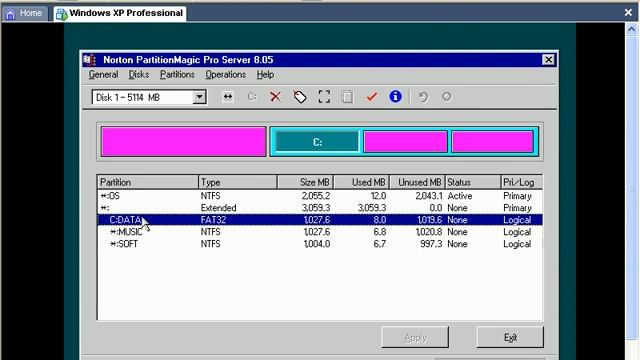Click the PartitionMagic title bar app icon
The image size is (640, 360).
[90, 60]
